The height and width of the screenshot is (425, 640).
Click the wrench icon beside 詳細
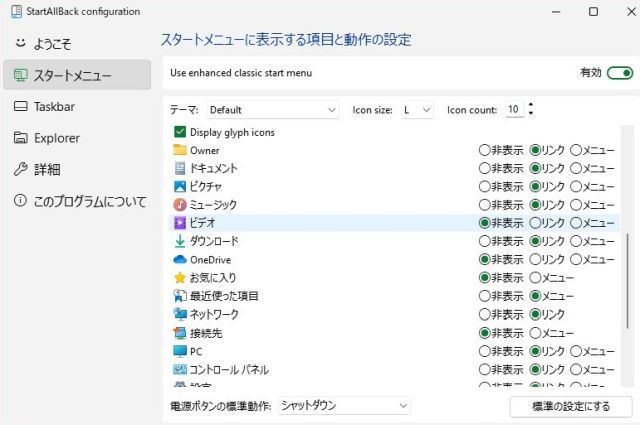[20, 169]
